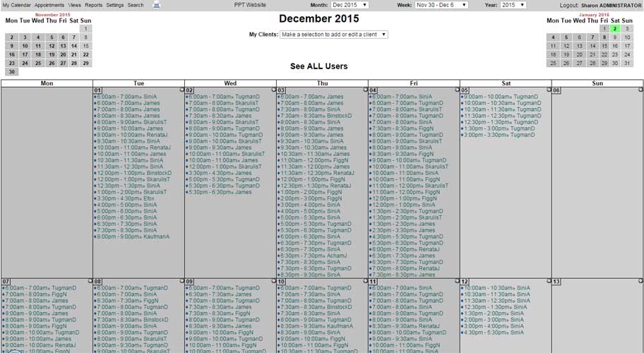Viewport: 644px width, 353px height.
Task: Click the printer icon in top bar
Action: pos(157,5)
